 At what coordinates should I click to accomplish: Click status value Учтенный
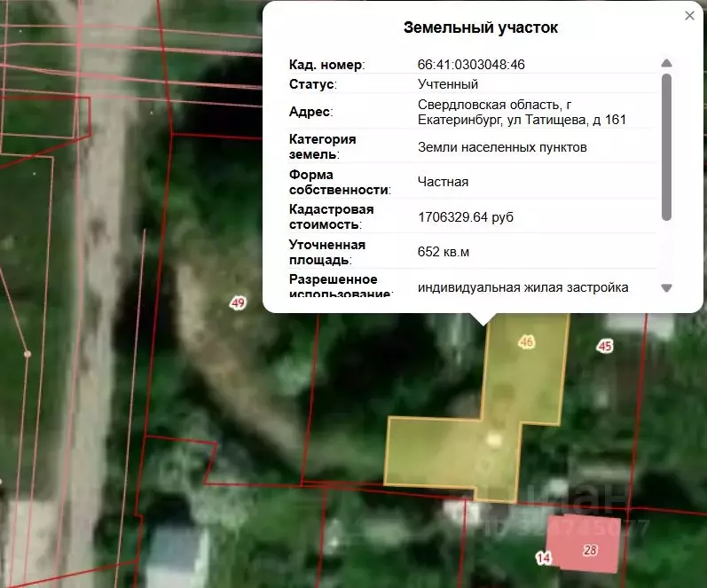447,84
